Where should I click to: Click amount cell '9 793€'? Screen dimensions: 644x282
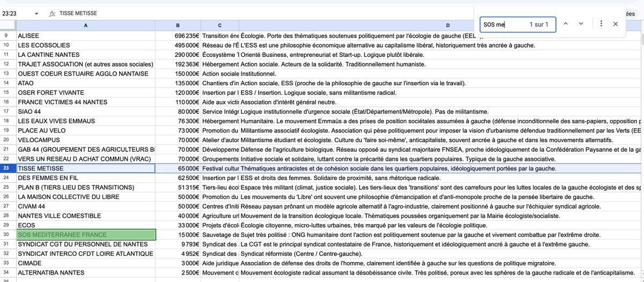[178, 244]
